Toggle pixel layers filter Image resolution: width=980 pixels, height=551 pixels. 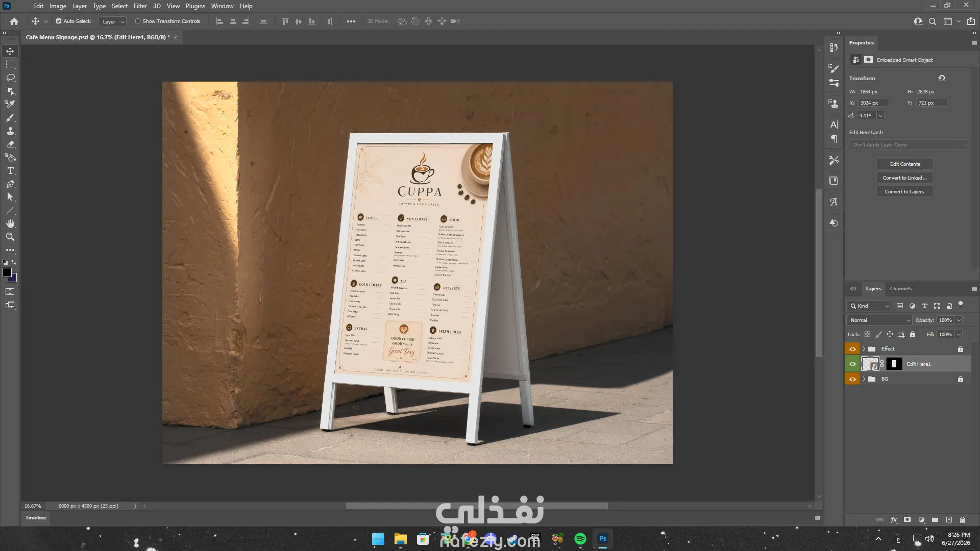click(x=900, y=306)
